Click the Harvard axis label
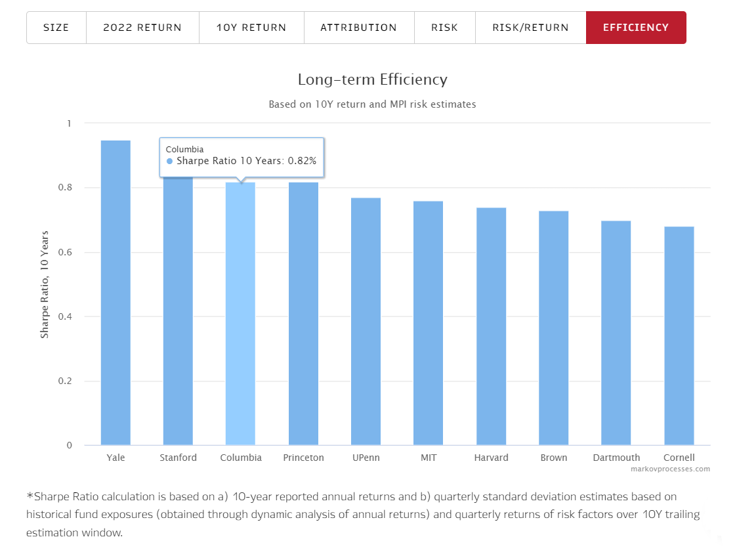Image resolution: width=737 pixels, height=560 pixels. [491, 458]
